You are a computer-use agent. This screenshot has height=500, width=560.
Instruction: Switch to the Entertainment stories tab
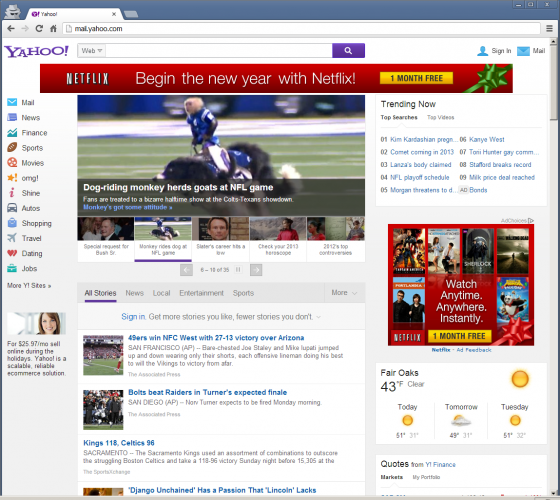click(x=201, y=293)
